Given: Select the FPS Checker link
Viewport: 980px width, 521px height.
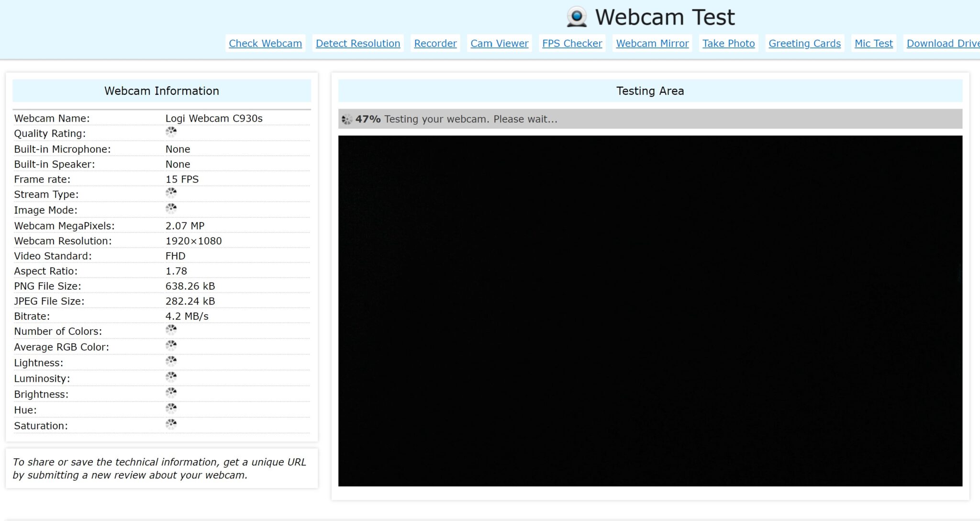Looking at the screenshot, I should pyautogui.click(x=572, y=43).
